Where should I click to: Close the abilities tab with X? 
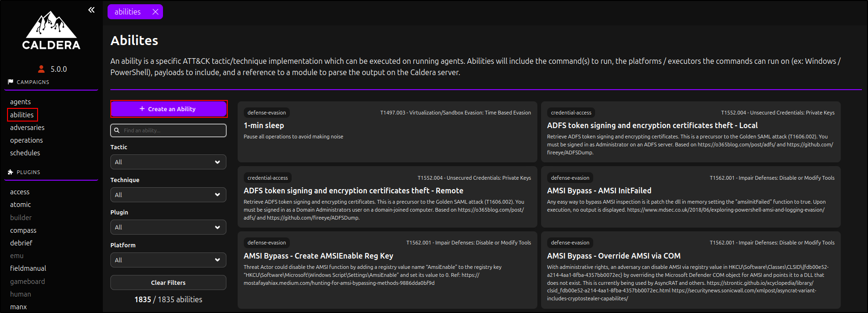click(155, 12)
